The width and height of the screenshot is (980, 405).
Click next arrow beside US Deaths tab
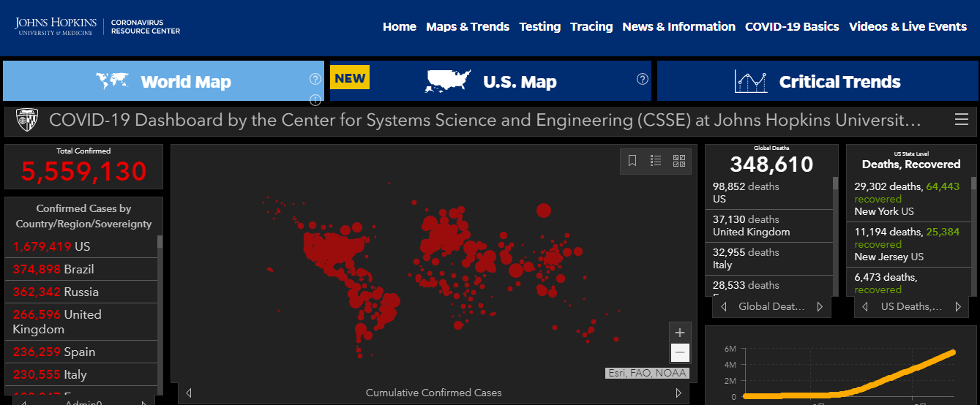pos(958,306)
